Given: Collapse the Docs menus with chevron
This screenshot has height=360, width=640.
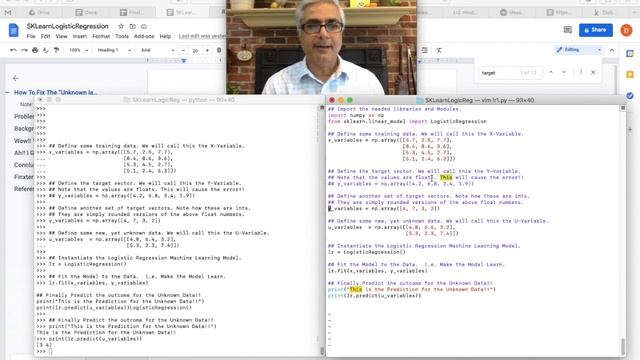Looking at the screenshot, I should point(612,50).
